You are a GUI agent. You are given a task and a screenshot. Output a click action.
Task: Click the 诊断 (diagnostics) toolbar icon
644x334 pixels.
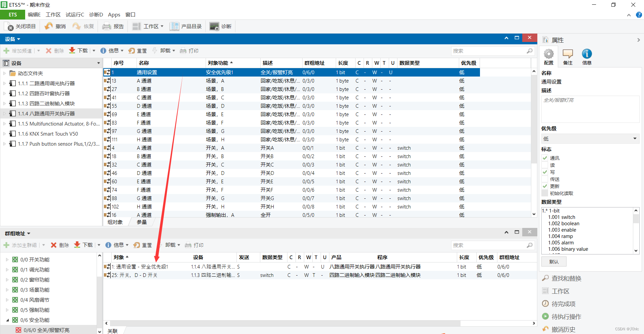[x=214, y=27]
